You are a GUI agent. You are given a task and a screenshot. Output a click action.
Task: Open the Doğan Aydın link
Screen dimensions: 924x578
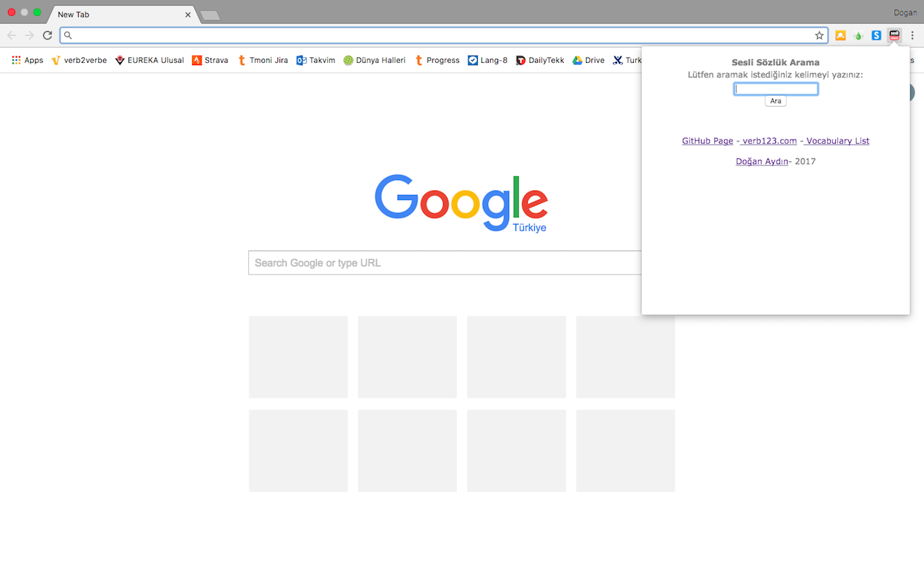pyautogui.click(x=762, y=161)
